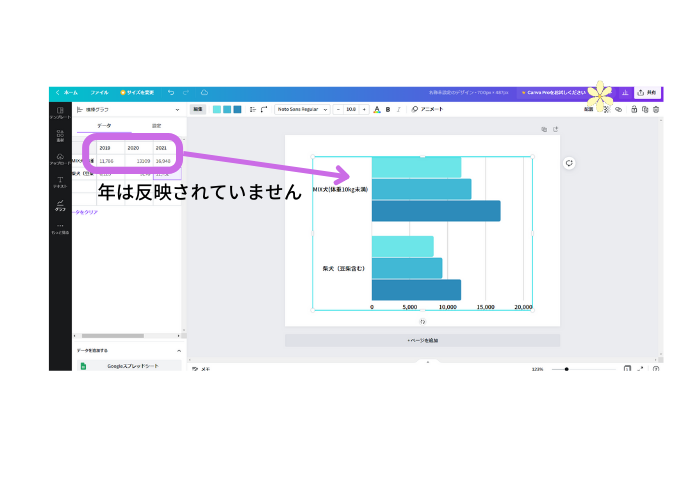Open the transparency icon

(606, 109)
